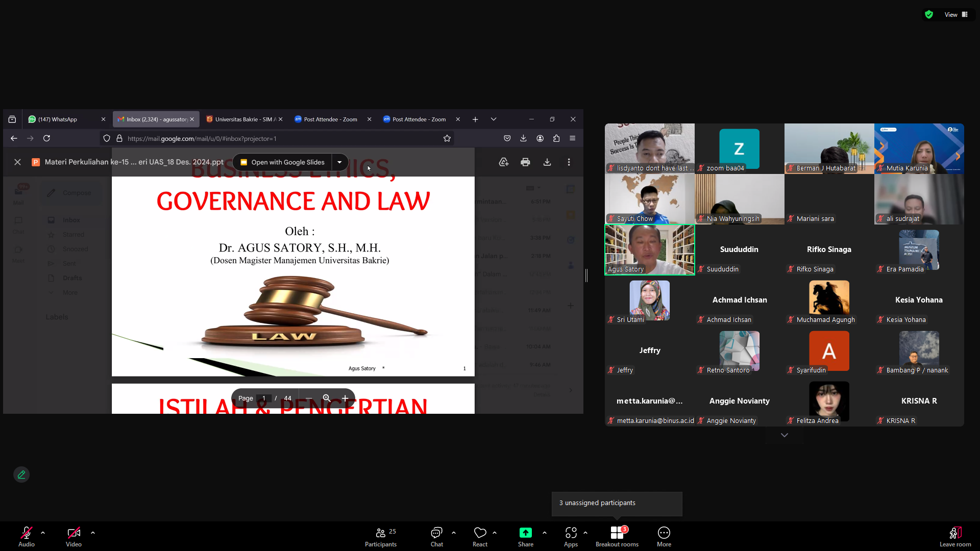This screenshot has width=980, height=551.
Task: Open the browser account icon
Action: tap(540, 138)
